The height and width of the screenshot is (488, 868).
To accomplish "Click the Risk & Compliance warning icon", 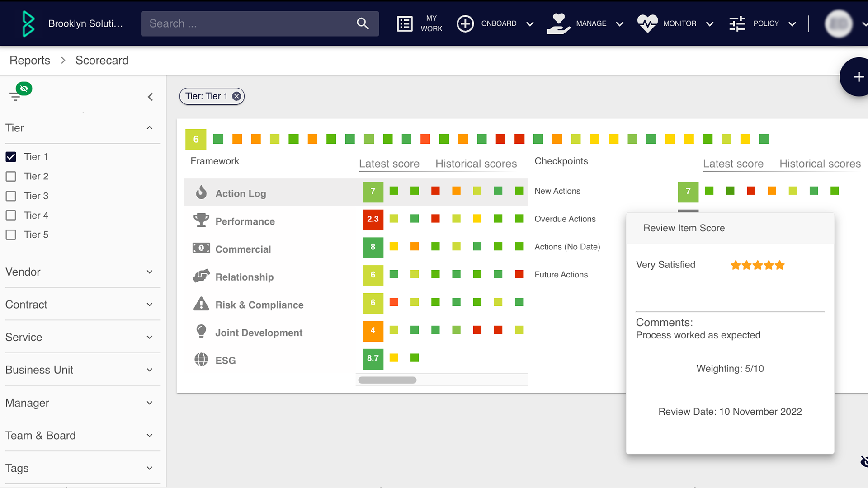I will pos(201,304).
